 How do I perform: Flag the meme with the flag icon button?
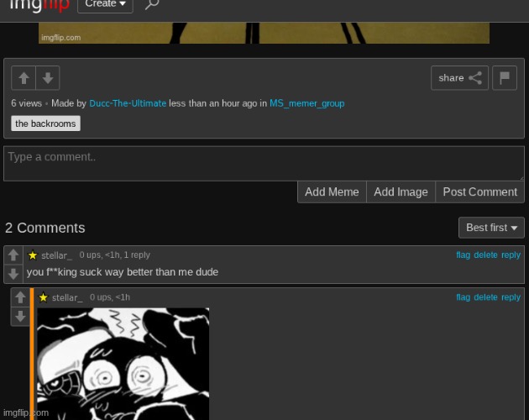point(505,78)
